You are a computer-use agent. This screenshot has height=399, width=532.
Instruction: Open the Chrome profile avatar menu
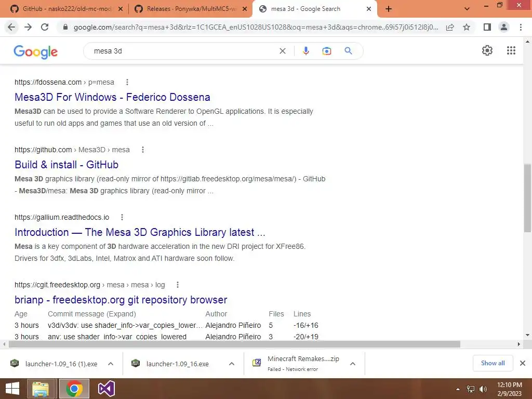(x=504, y=27)
